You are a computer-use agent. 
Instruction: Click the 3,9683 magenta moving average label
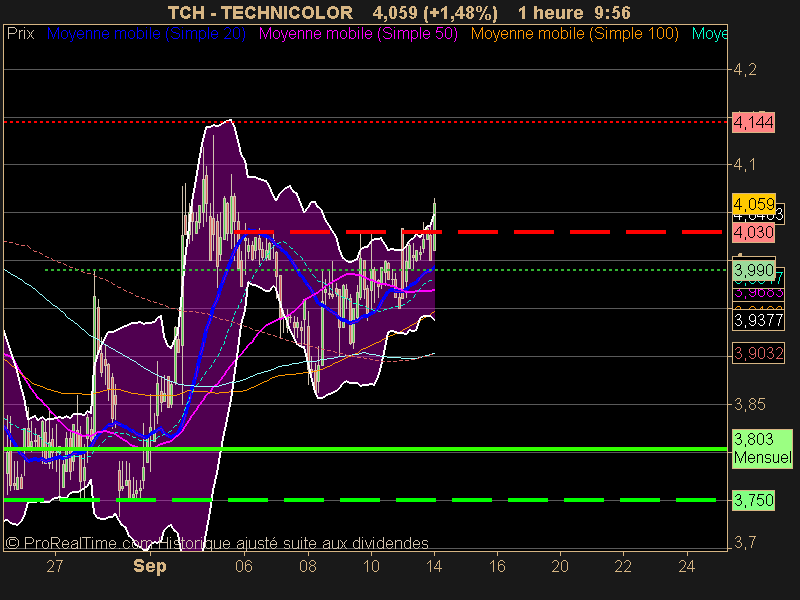758,293
